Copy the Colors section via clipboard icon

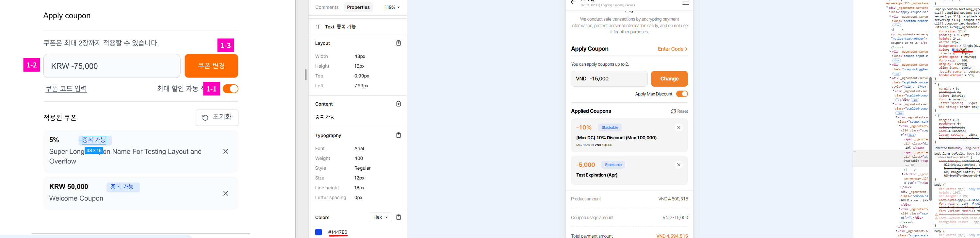(x=398, y=217)
